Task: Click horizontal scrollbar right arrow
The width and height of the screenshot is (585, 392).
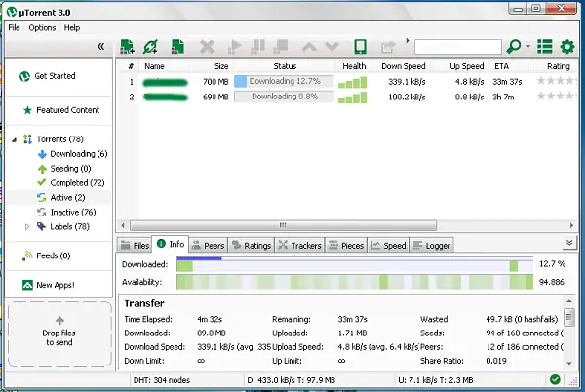Action: 571,225
